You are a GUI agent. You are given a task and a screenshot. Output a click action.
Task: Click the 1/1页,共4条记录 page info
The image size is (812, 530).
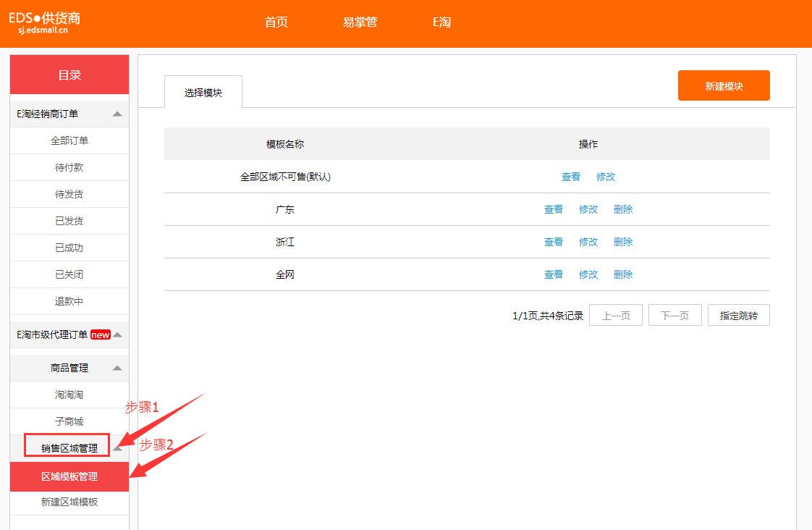tap(548, 316)
